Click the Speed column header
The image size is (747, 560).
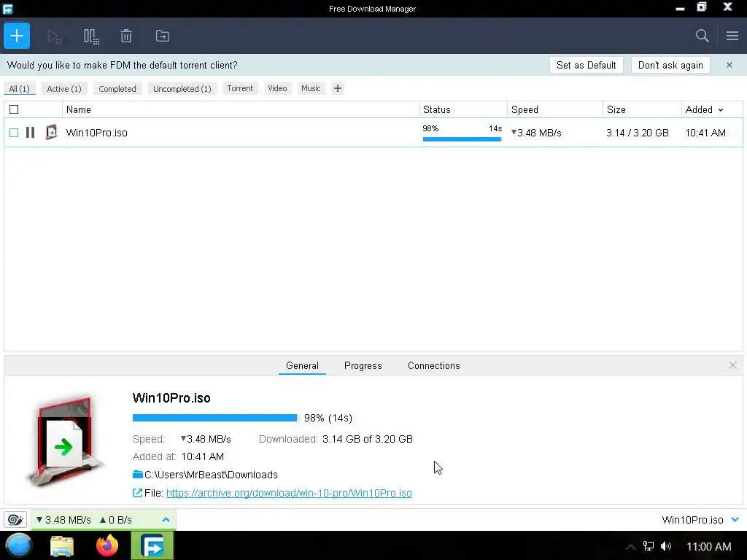point(555,109)
